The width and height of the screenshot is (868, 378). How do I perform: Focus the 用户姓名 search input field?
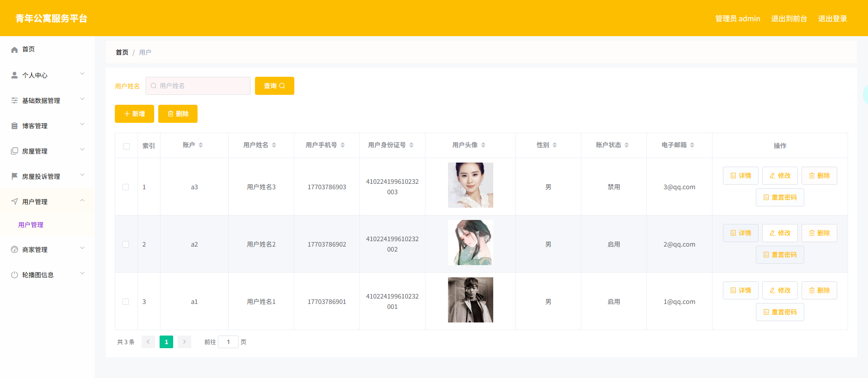coord(198,86)
